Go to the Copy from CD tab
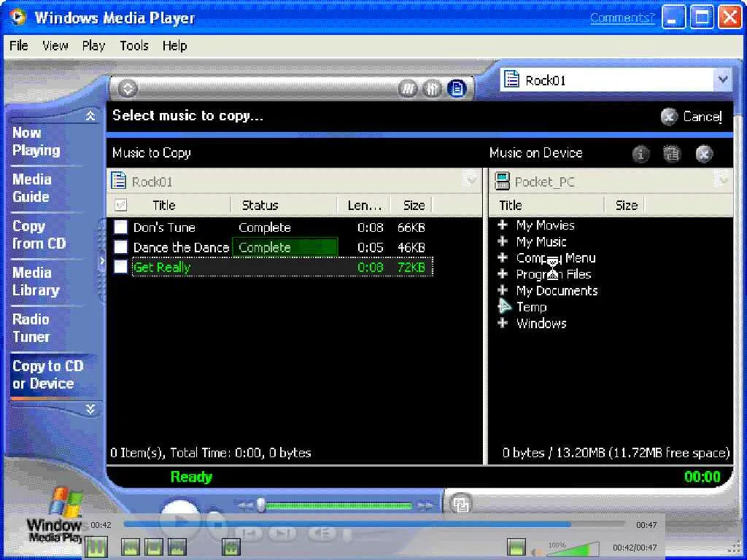This screenshot has width=747, height=560. pos(39,234)
